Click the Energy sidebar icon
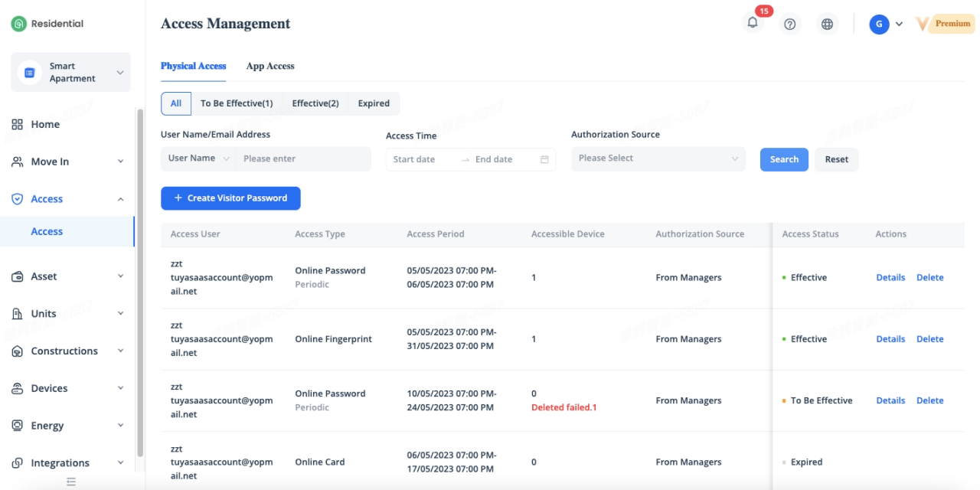Viewport: 980px width, 490px height. [x=18, y=426]
